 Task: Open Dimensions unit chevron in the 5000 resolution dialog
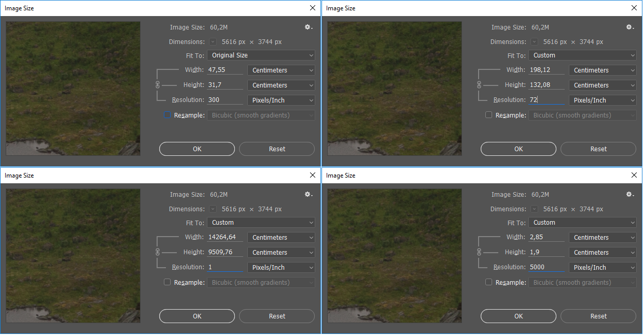point(535,209)
